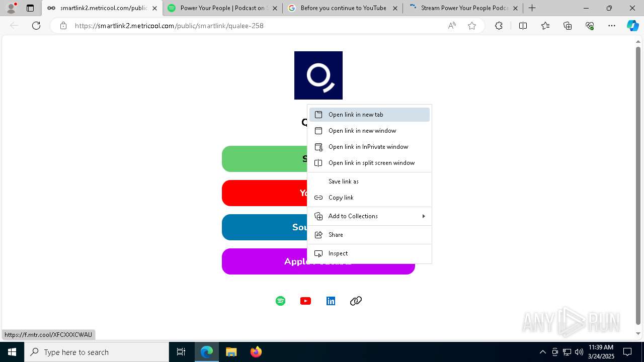Open Task View on the taskbar

pyautogui.click(x=181, y=352)
